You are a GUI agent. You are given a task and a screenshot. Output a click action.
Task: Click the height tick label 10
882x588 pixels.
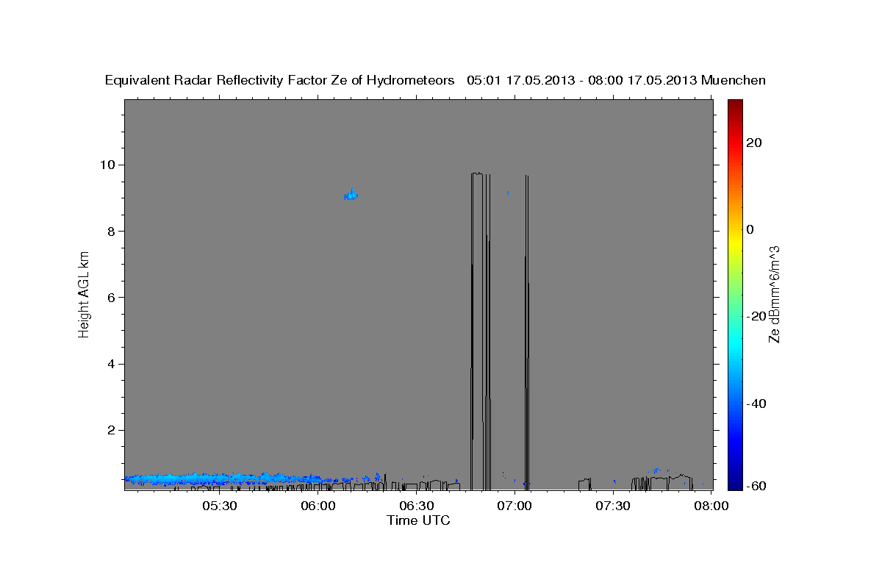(x=107, y=165)
